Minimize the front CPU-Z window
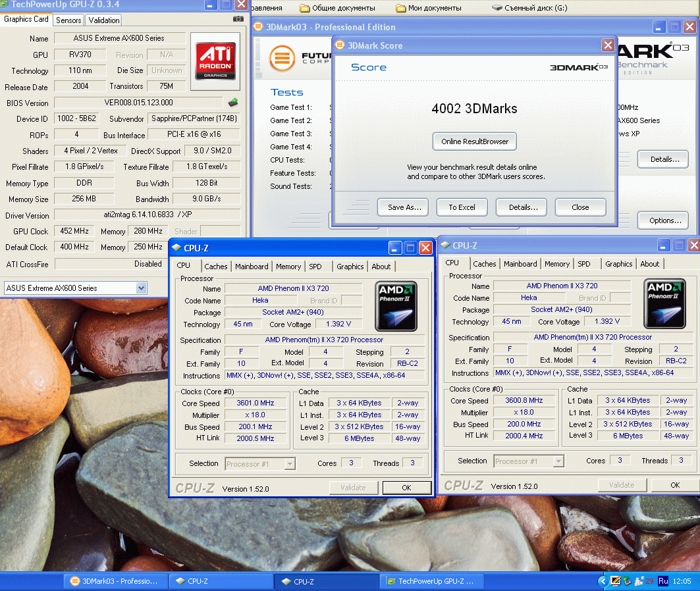Viewport: 700px width, 591px height. (395, 248)
